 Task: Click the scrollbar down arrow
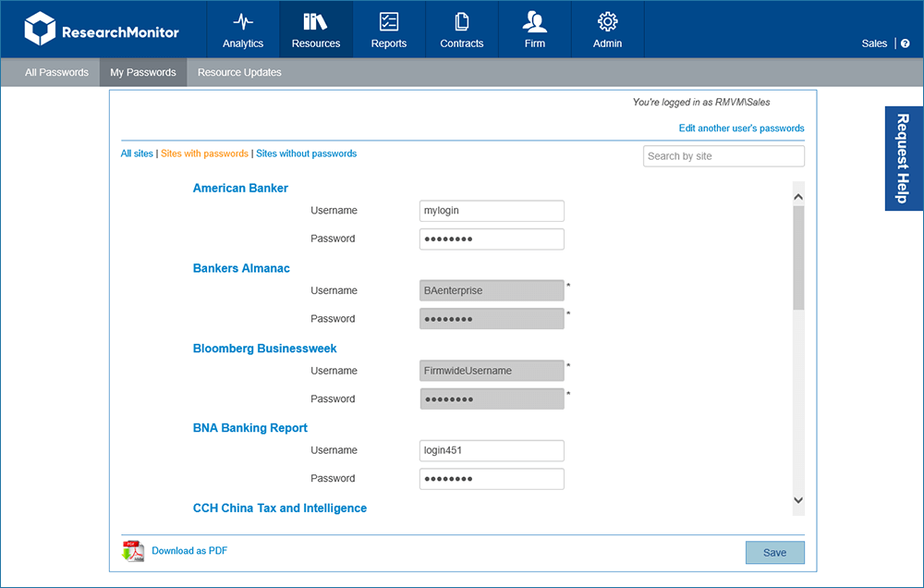798,500
